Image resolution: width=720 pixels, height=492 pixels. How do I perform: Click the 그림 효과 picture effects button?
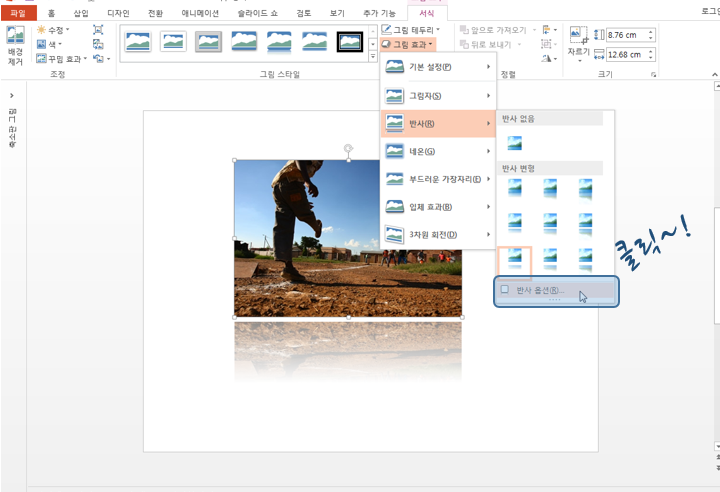407,44
